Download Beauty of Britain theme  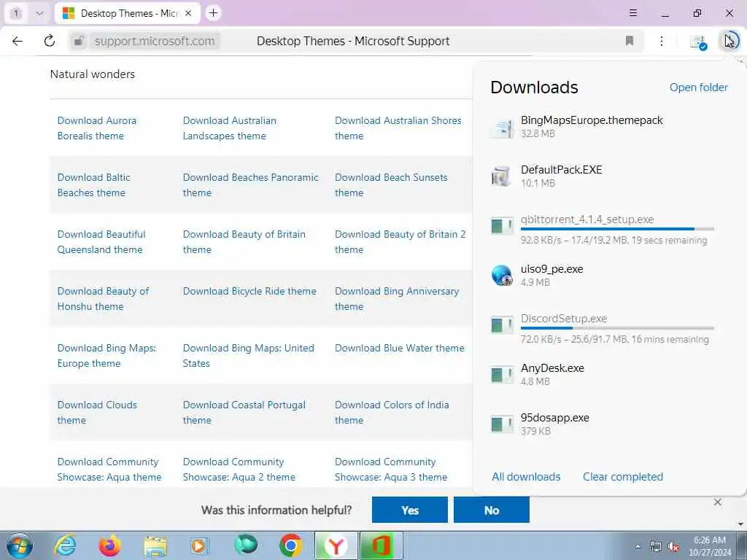[x=244, y=242]
